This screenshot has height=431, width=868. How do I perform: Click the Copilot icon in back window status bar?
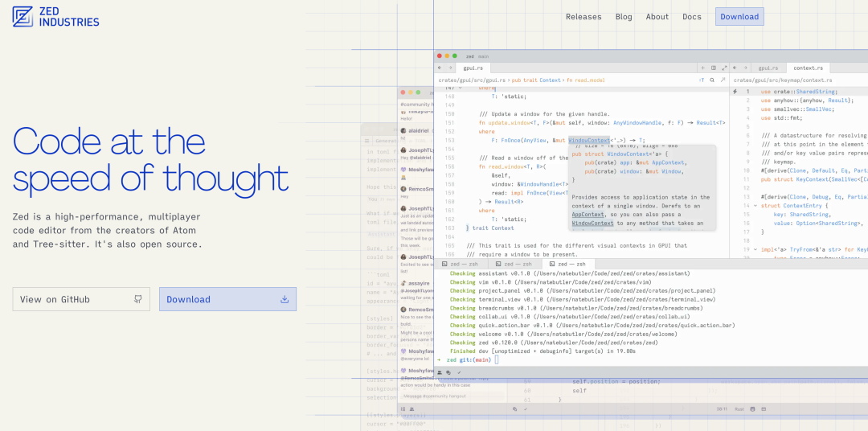click(x=752, y=409)
